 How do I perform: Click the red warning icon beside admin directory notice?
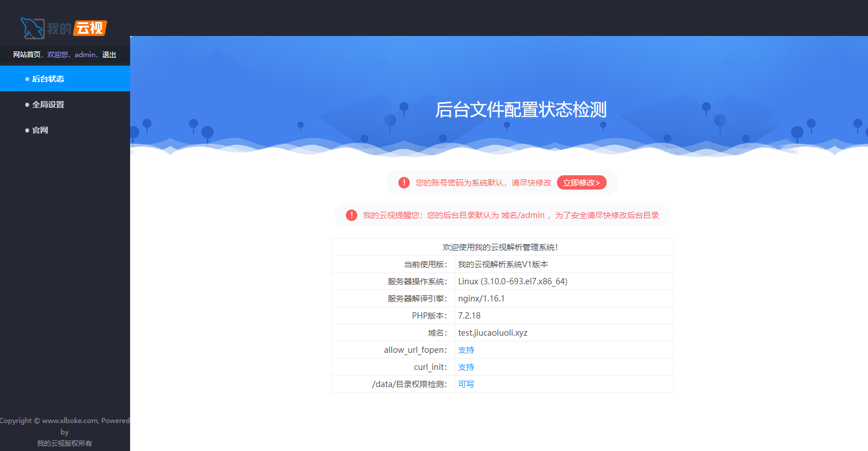[x=352, y=215]
